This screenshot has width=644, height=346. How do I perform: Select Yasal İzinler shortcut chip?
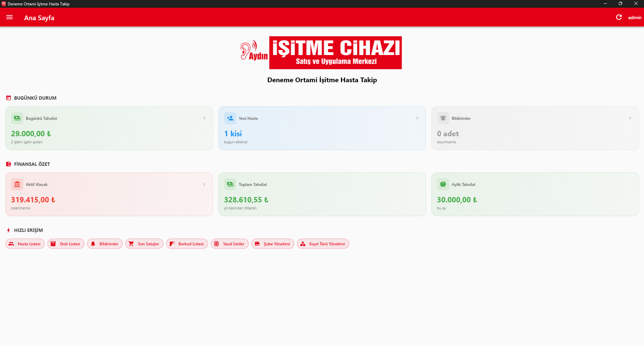coord(230,244)
